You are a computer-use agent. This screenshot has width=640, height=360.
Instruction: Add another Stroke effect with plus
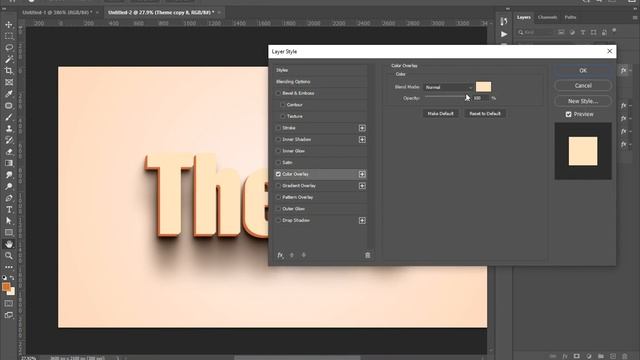tap(362, 128)
